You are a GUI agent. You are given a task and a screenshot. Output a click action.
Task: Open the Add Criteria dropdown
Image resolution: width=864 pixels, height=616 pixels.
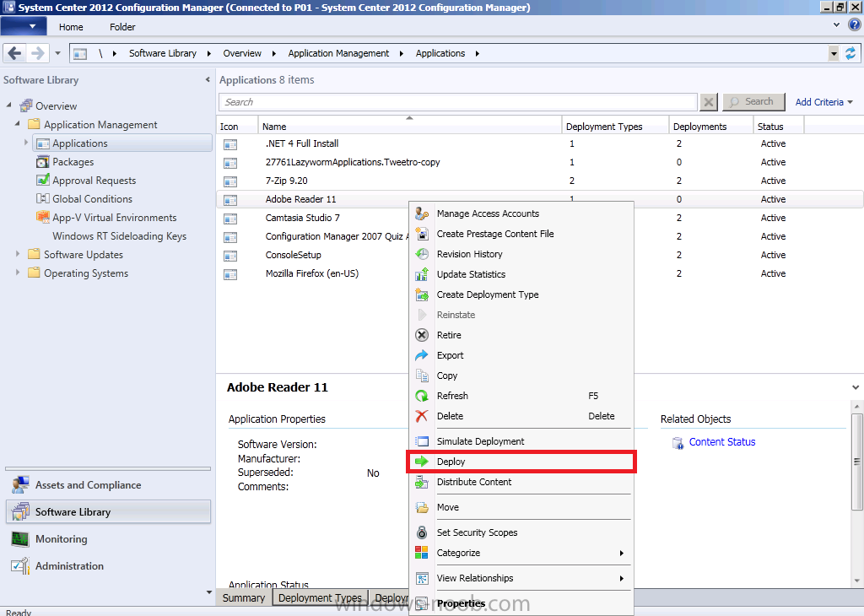pos(823,102)
